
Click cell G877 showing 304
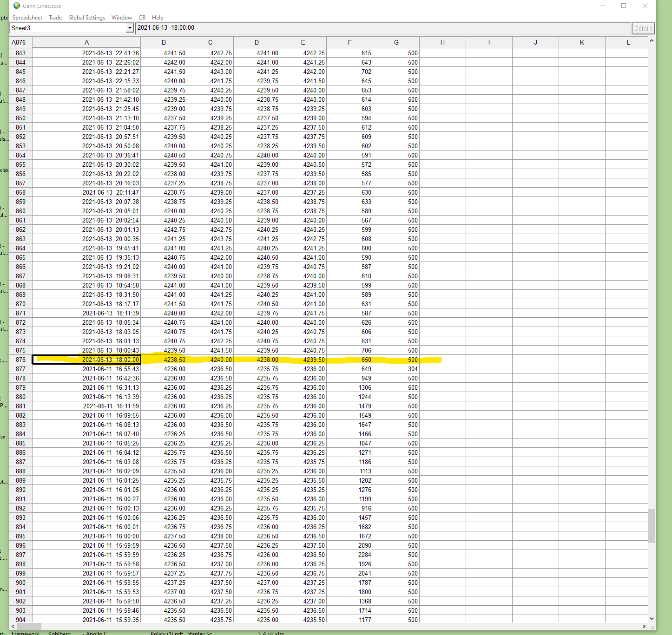tap(396, 369)
